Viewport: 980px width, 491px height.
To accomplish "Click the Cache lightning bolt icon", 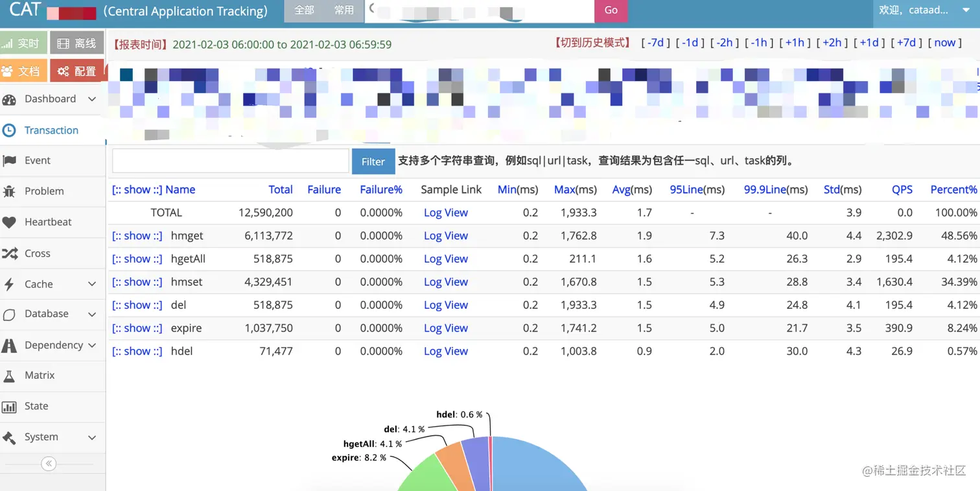I will 9,284.
